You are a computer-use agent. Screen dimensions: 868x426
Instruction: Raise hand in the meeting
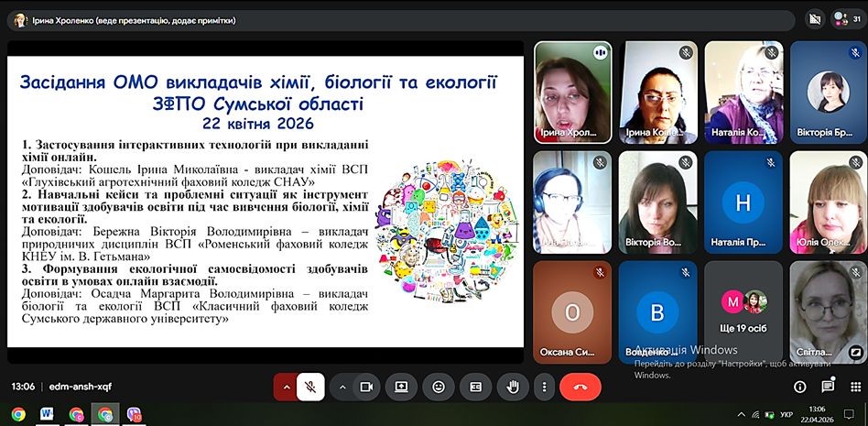pos(513,387)
